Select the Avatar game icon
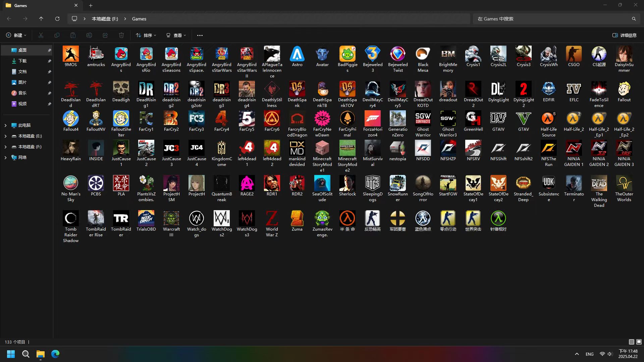Image resolution: width=644 pixels, height=362 pixels. point(322,54)
